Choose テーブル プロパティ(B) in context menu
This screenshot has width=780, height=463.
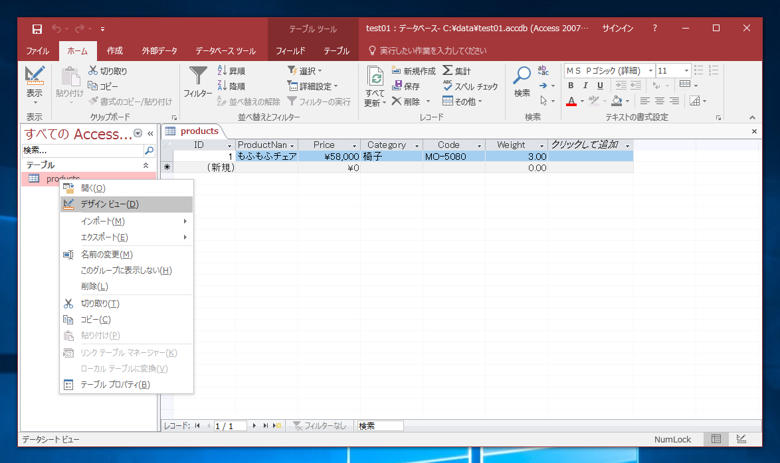[126, 384]
